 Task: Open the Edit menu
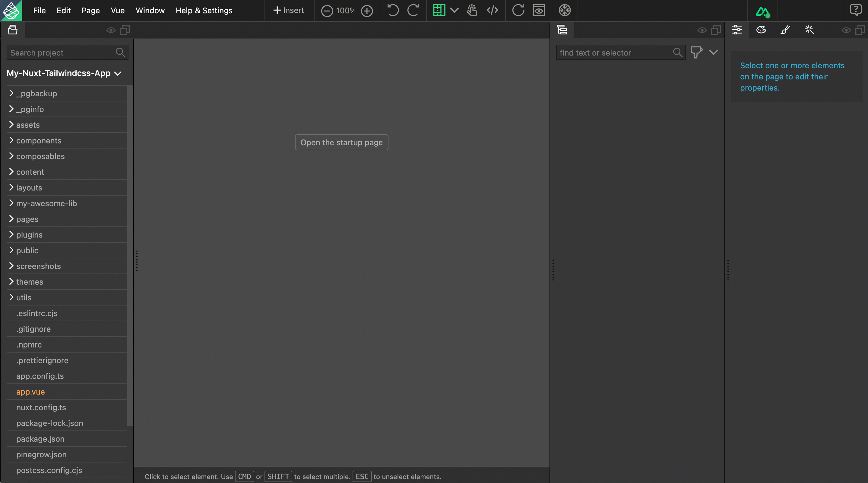click(x=63, y=11)
